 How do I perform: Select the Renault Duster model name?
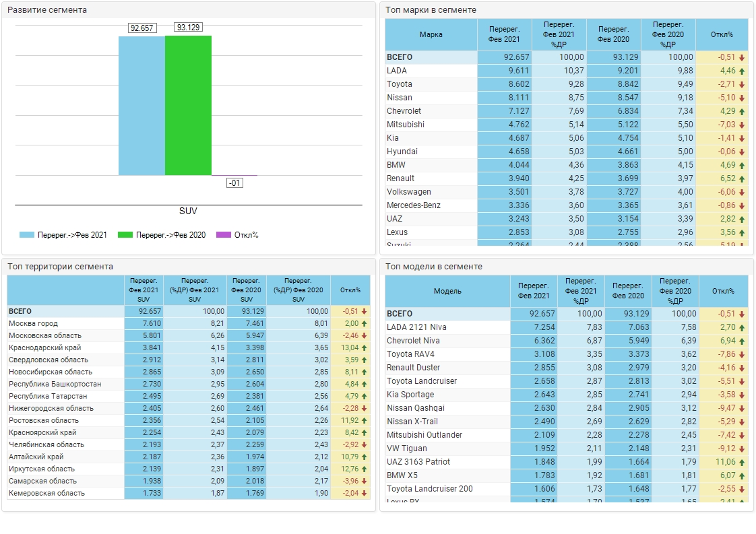pyautogui.click(x=413, y=368)
